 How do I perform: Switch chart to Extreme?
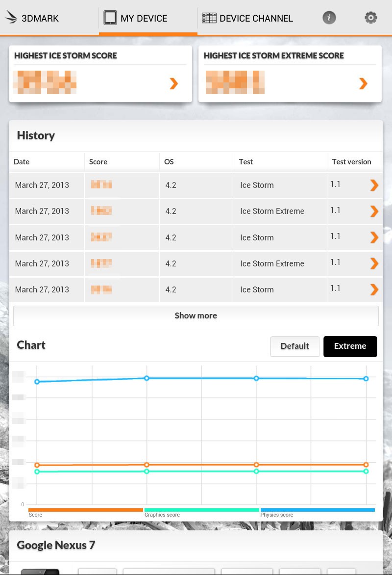[x=350, y=346]
